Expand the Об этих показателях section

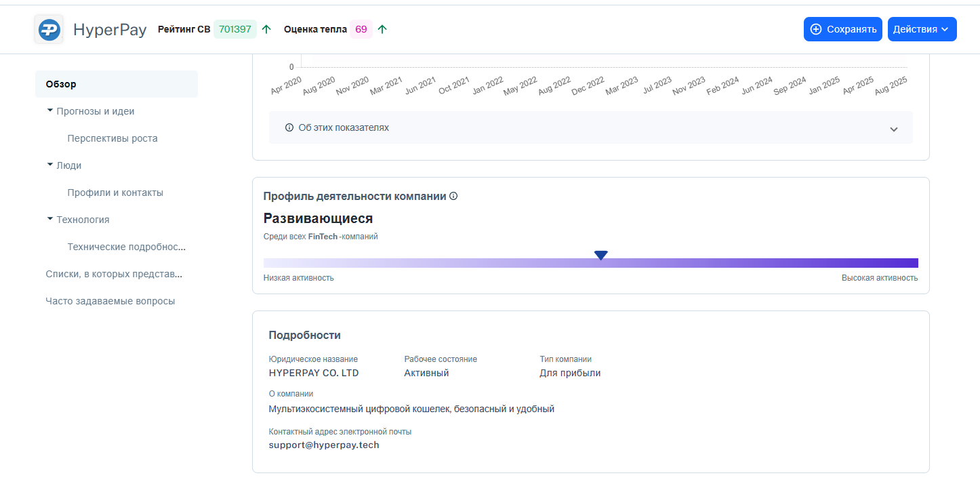tap(590, 127)
